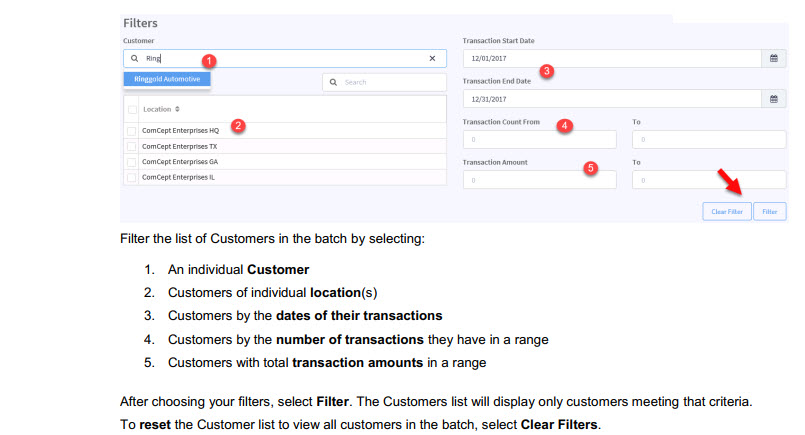Screen dimensions: 805x435
Task: Select the ComCept Enterprises GA checkbox
Action: [132, 161]
